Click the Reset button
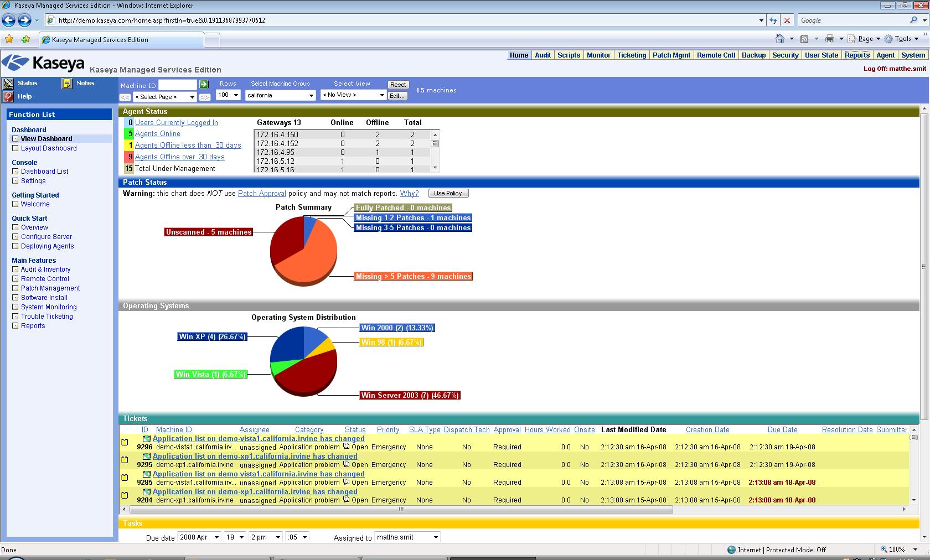The image size is (930, 560). [398, 85]
